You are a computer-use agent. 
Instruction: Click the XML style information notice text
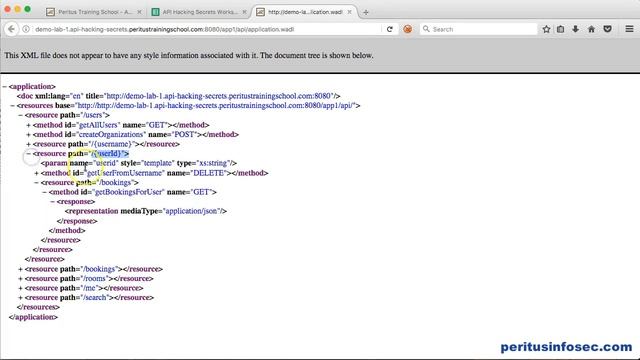click(x=189, y=55)
